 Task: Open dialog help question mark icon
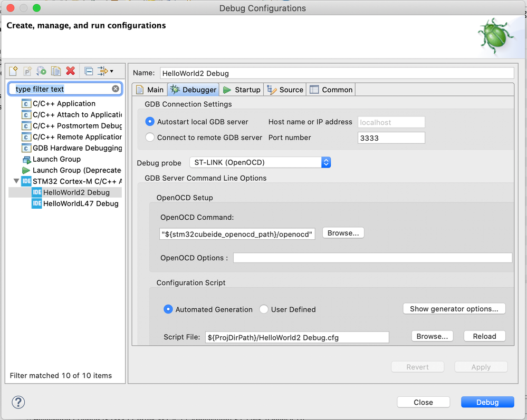pyautogui.click(x=18, y=402)
